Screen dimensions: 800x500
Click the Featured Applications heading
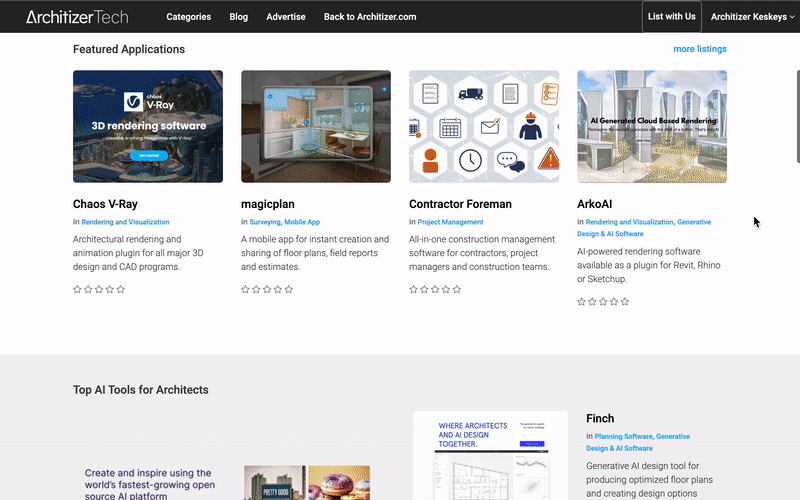point(129,49)
